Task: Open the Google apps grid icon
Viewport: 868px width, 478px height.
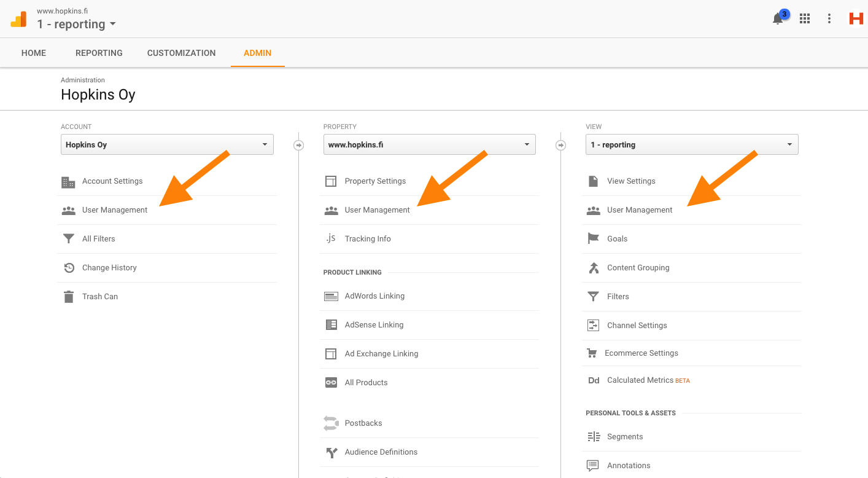Action: 805,18
